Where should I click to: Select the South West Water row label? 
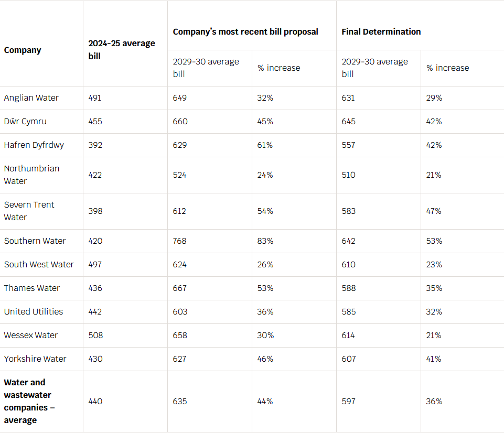(x=39, y=265)
